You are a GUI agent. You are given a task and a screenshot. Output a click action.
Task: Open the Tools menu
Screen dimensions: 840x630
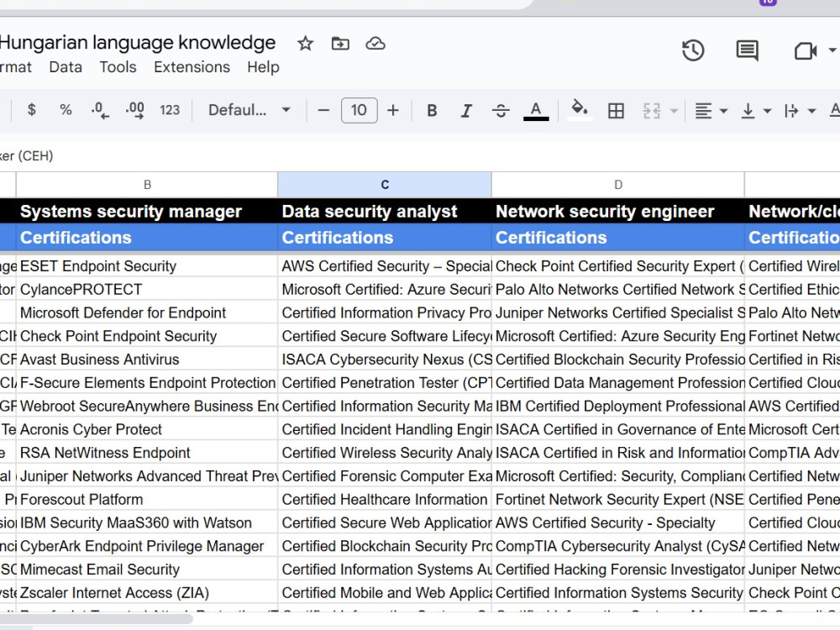click(x=118, y=67)
